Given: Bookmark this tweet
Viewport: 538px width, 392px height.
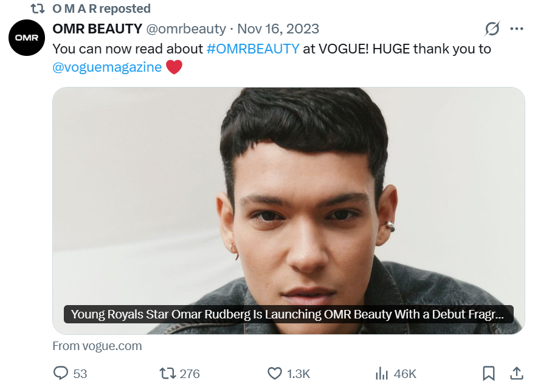Looking at the screenshot, I should [489, 373].
